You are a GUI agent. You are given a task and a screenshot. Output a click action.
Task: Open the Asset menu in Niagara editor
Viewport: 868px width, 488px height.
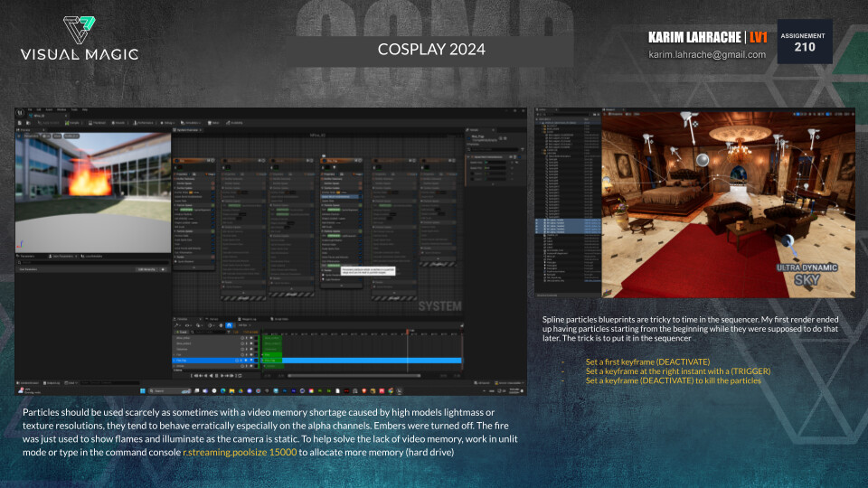[x=49, y=109]
